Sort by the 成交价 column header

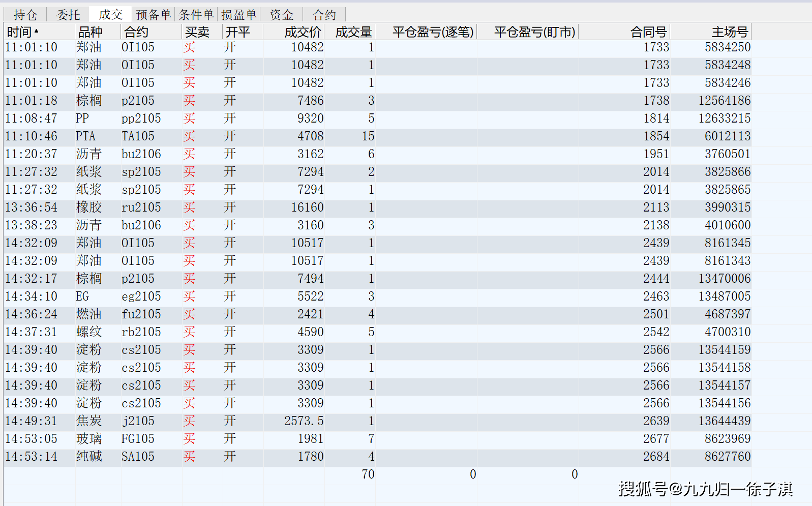click(x=294, y=32)
